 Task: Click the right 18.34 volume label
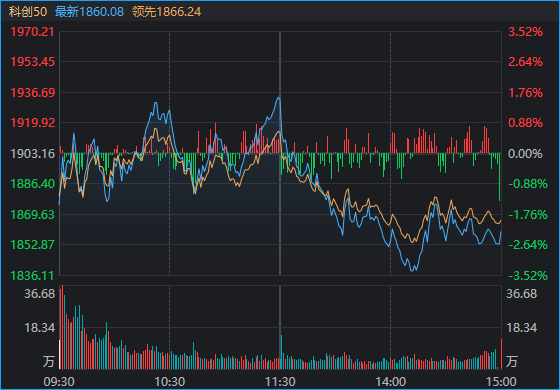coord(521,328)
